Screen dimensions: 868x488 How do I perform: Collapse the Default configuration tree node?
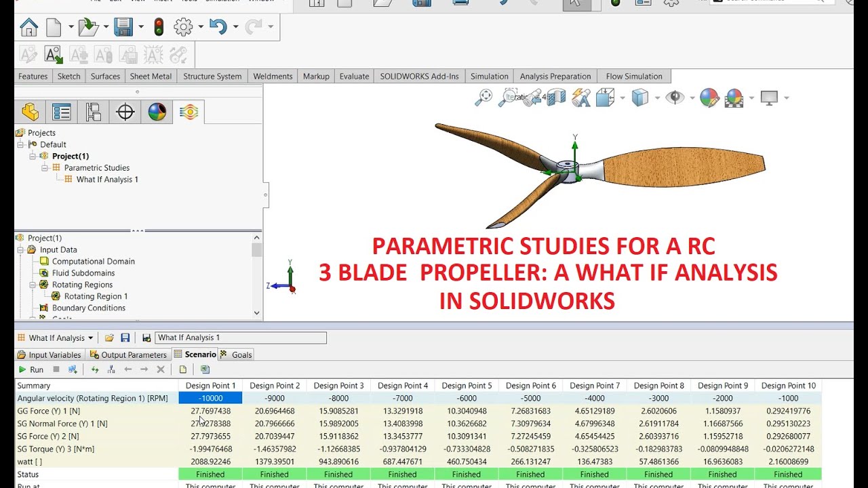pyautogui.click(x=20, y=144)
